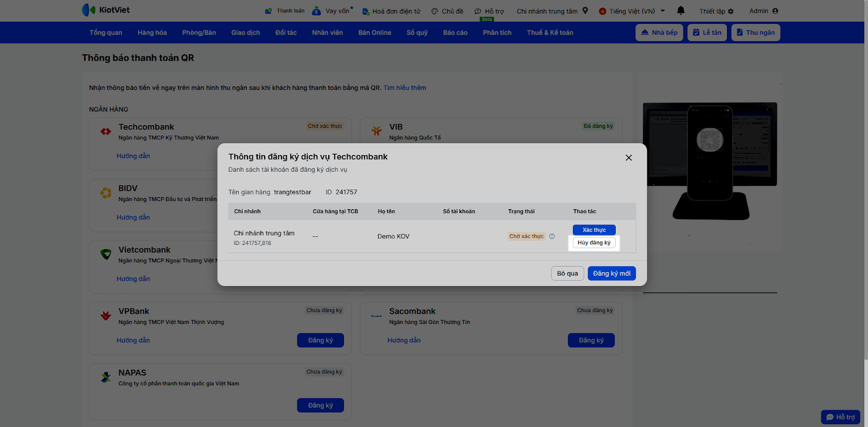
Task: Click Bỏ qua to dismiss the dialog
Action: click(567, 274)
